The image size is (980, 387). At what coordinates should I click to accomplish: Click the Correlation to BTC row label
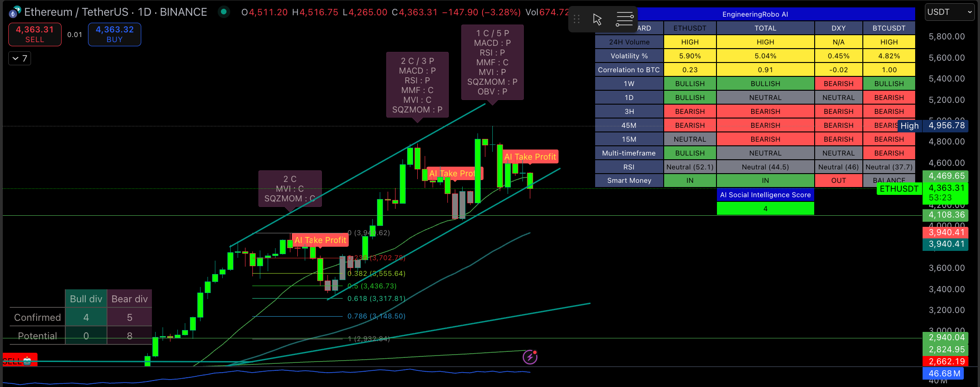click(629, 70)
